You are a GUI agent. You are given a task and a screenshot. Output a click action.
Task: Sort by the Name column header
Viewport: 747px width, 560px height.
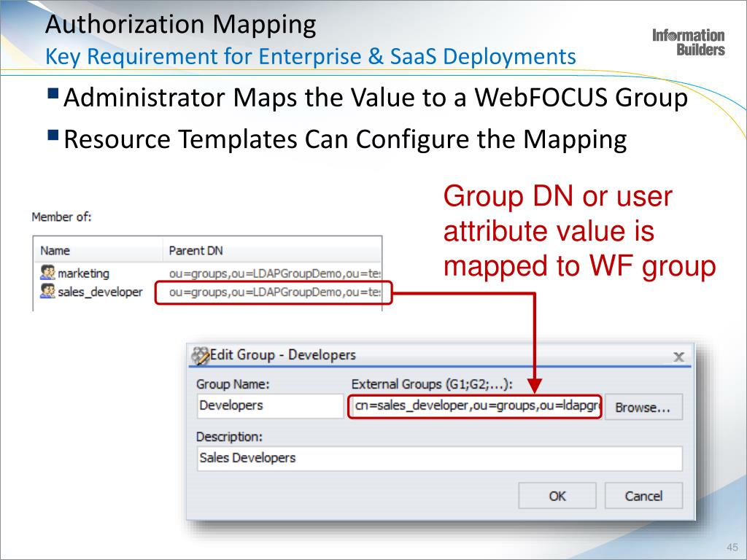click(98, 251)
